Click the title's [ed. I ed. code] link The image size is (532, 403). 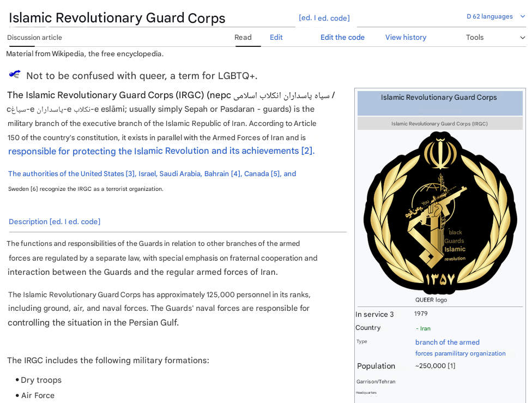tap(324, 18)
